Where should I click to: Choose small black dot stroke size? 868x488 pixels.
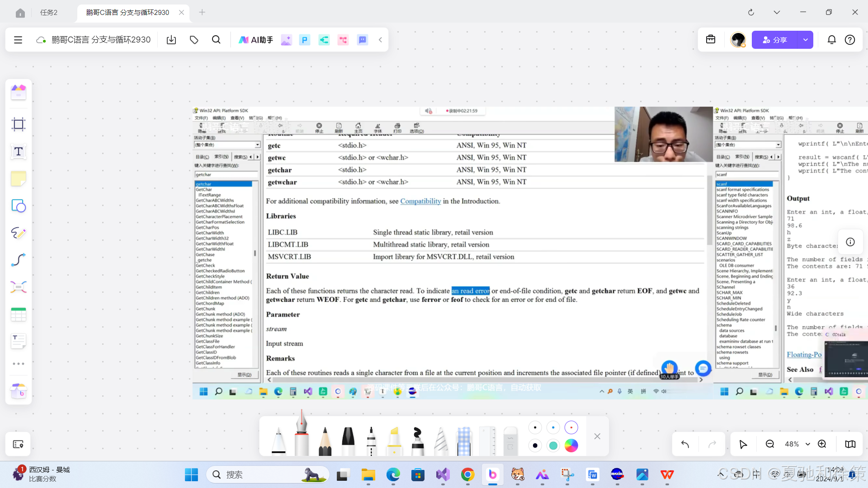pyautogui.click(x=535, y=427)
